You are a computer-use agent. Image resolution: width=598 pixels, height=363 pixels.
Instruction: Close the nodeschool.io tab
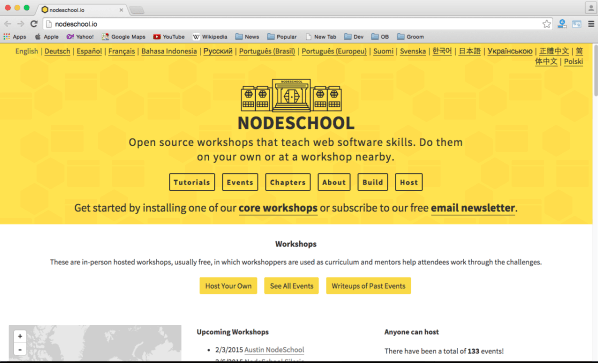point(121,10)
